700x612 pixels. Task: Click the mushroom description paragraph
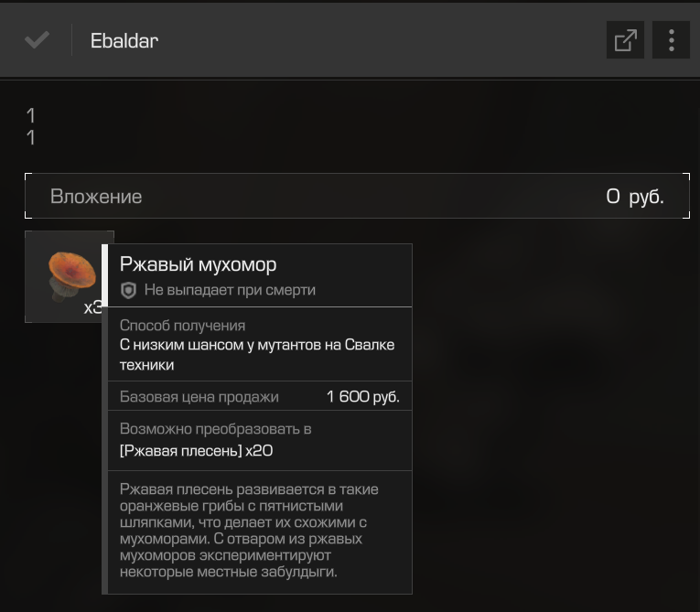click(x=249, y=530)
